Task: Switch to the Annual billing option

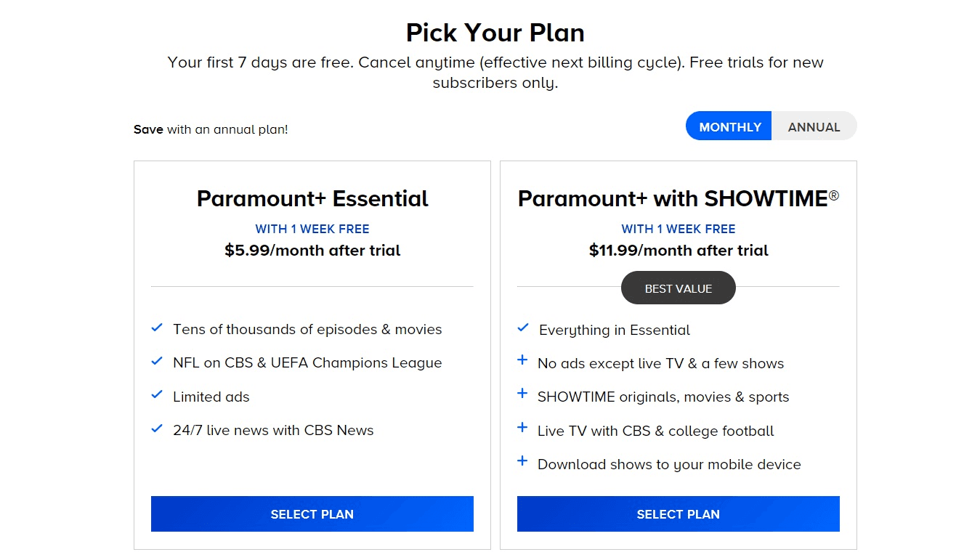Action: (814, 126)
